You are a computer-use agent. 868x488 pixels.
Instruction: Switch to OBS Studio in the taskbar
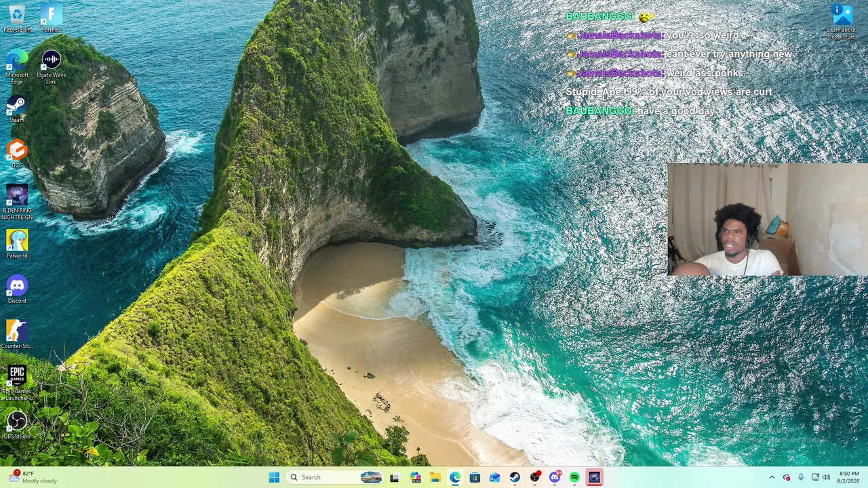pos(535,477)
